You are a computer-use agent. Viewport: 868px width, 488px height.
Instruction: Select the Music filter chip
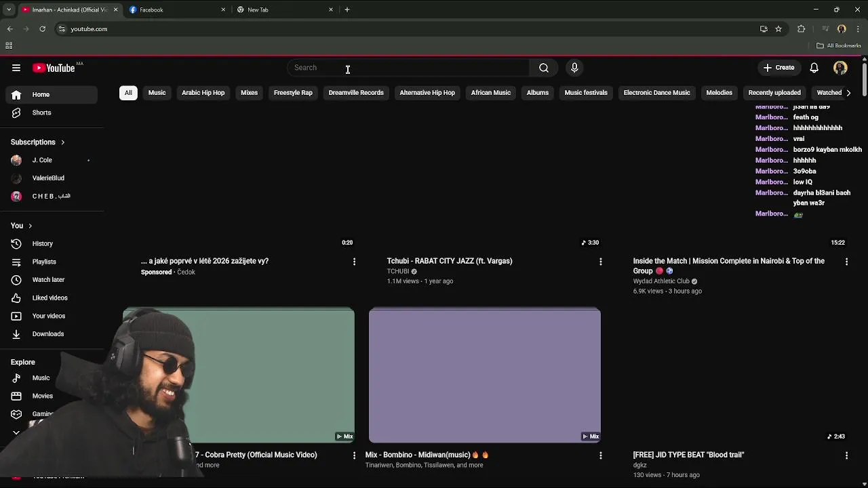point(157,93)
